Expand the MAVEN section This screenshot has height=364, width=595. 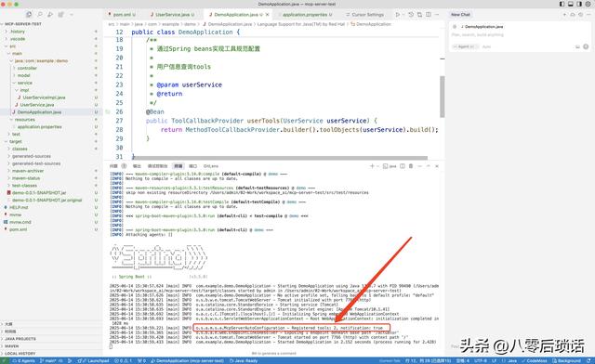(11, 345)
